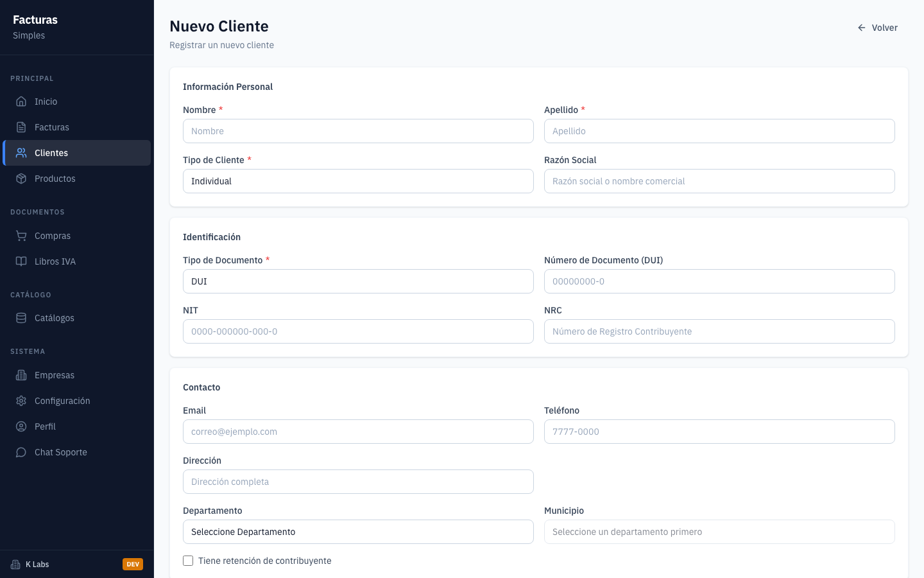Open the Municipio dropdown
The width and height of the screenshot is (924, 578).
click(x=719, y=532)
